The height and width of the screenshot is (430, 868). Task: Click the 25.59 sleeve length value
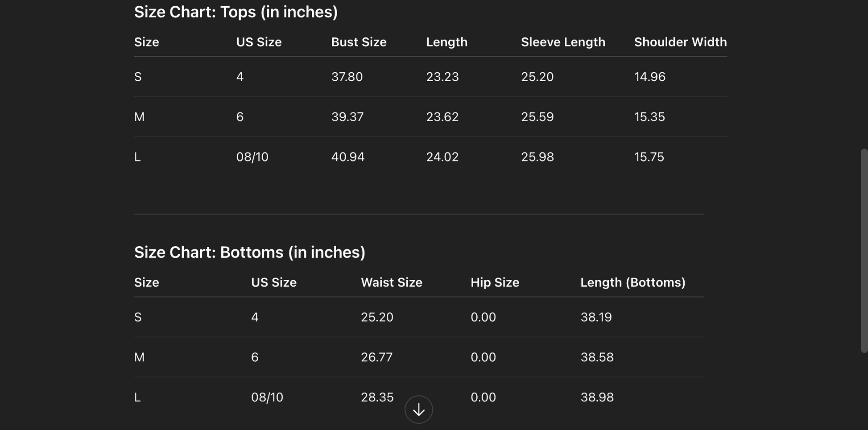click(537, 117)
